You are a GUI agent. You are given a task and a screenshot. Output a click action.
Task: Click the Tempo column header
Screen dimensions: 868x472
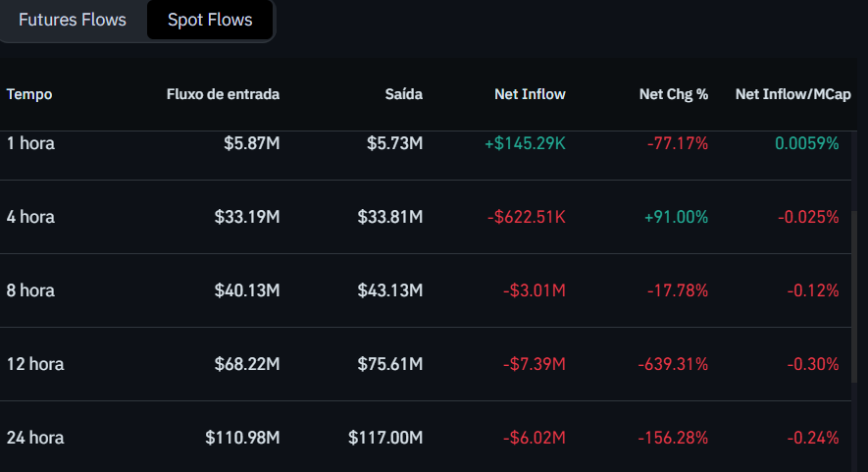point(29,94)
